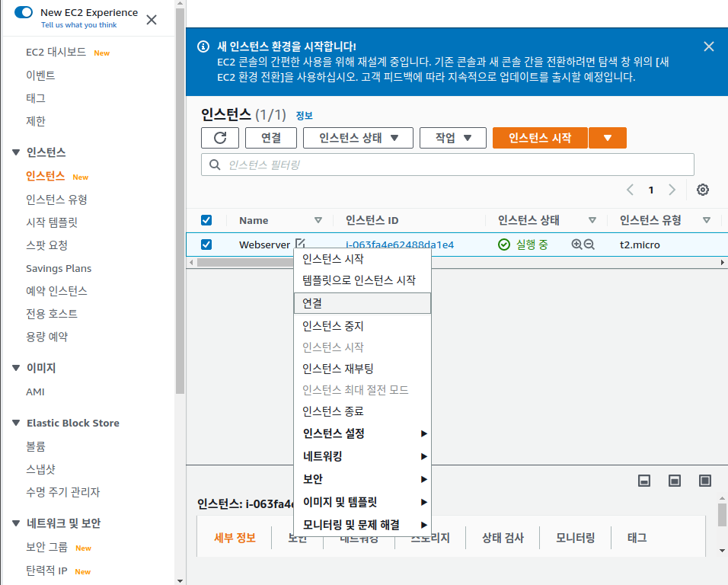This screenshot has height=585, width=728.
Task: Open AMI in the sidebar
Action: (35, 392)
